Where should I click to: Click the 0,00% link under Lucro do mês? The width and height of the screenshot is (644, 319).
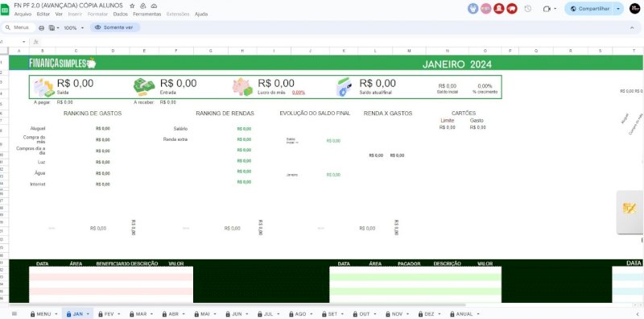(x=299, y=93)
